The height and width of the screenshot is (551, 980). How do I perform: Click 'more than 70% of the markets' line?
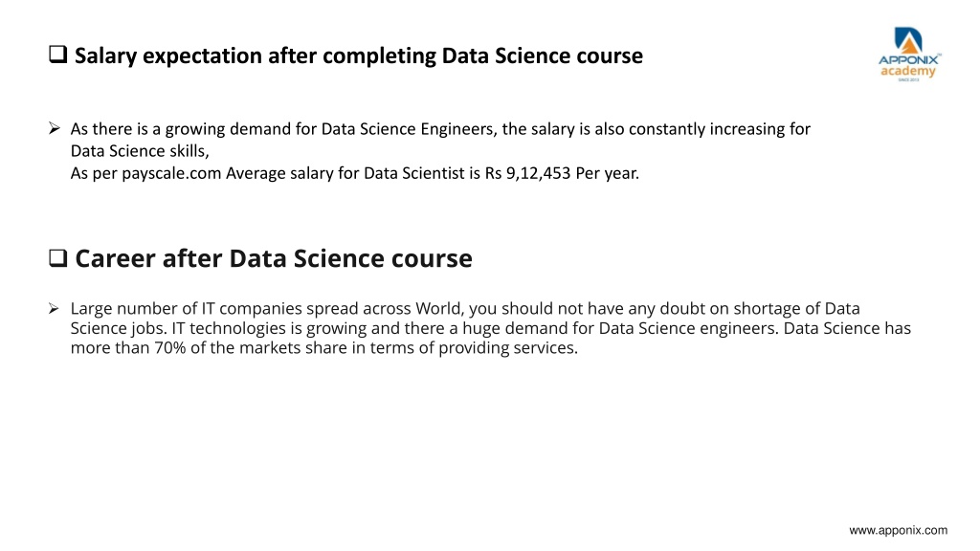(323, 348)
